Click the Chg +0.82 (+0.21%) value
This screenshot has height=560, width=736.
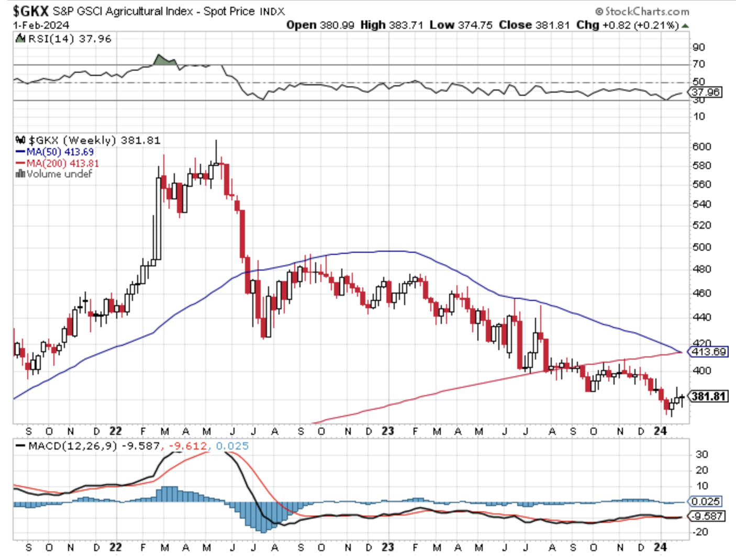[x=628, y=25]
